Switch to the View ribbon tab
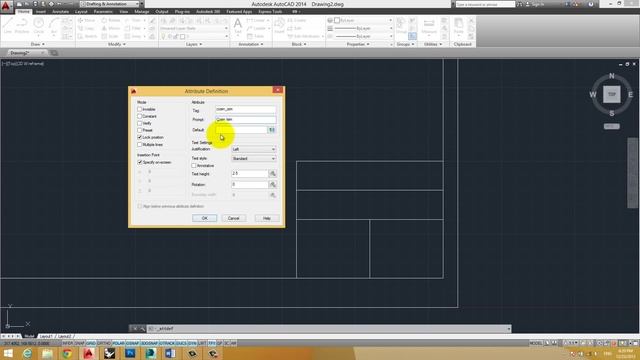Screen dimensions: 640x360 [124, 12]
